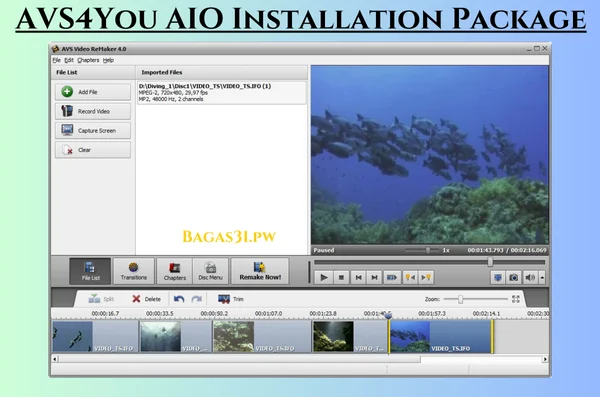Click the Remake Now! button

[260, 271]
